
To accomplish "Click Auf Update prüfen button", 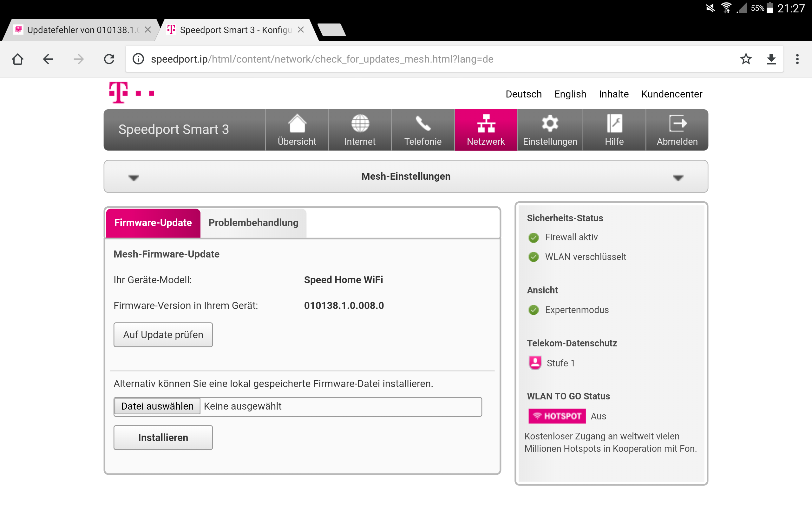I will click(x=163, y=335).
